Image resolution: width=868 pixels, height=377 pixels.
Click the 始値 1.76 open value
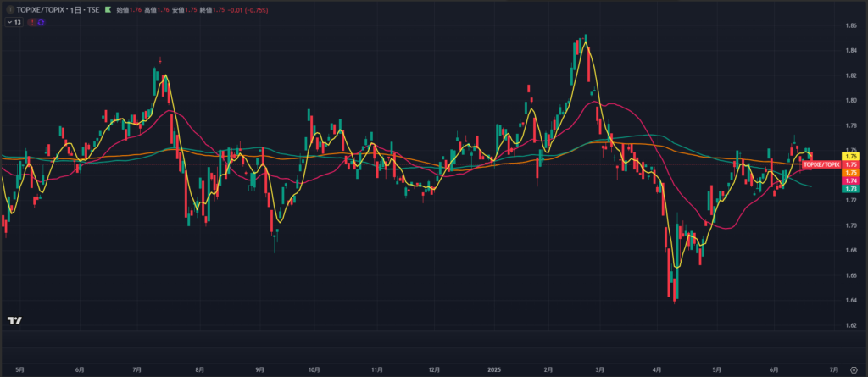(x=129, y=10)
